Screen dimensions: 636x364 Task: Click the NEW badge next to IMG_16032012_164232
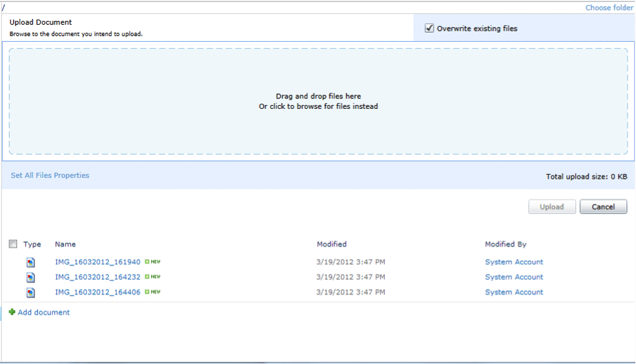click(153, 277)
